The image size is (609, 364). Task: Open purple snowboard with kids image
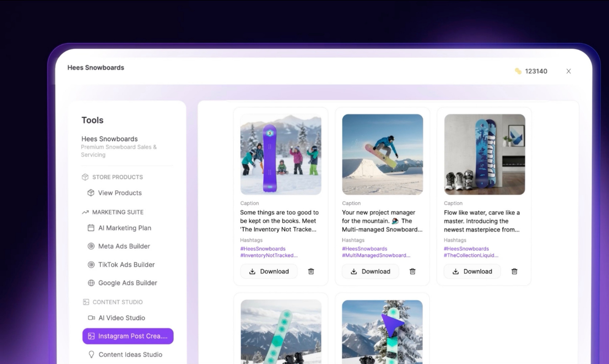281,154
